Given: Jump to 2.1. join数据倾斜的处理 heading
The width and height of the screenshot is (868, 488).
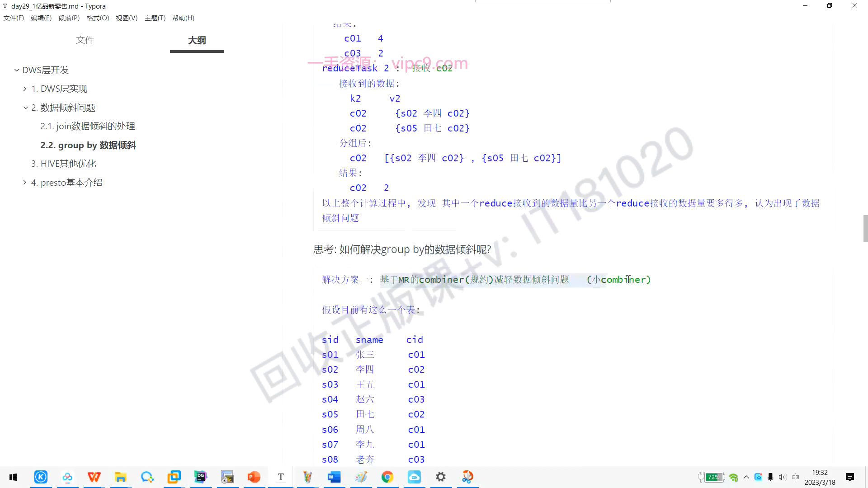Looking at the screenshot, I should [88, 127].
